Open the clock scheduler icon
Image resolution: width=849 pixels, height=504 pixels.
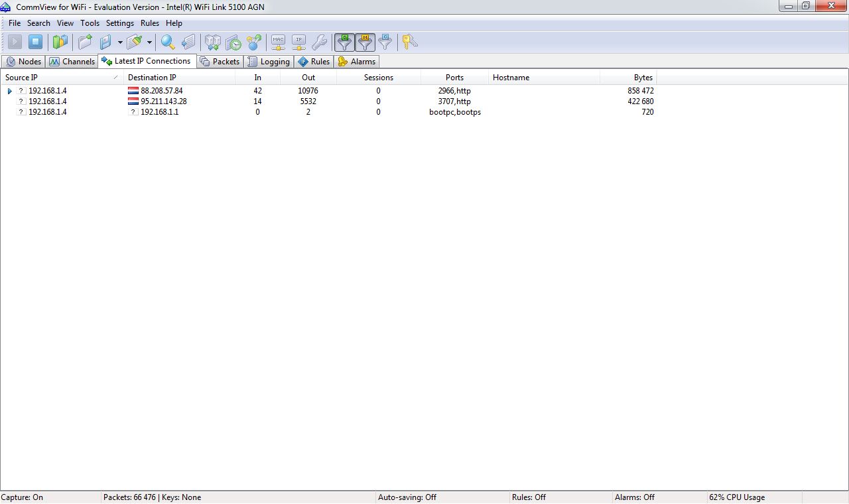pos(233,42)
